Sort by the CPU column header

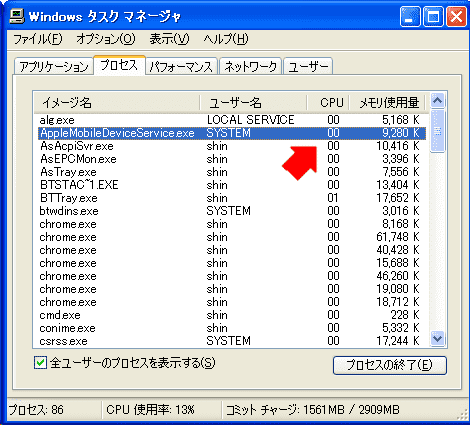[328, 102]
